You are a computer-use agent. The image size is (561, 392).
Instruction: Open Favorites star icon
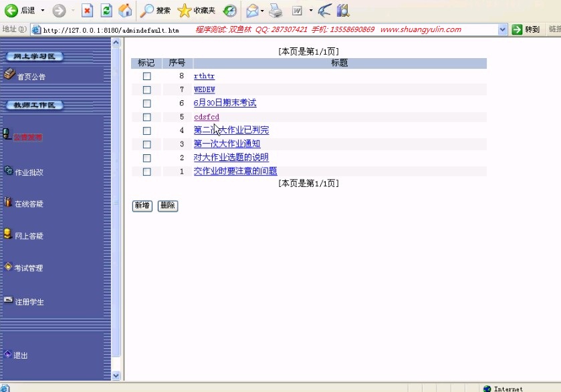point(185,11)
